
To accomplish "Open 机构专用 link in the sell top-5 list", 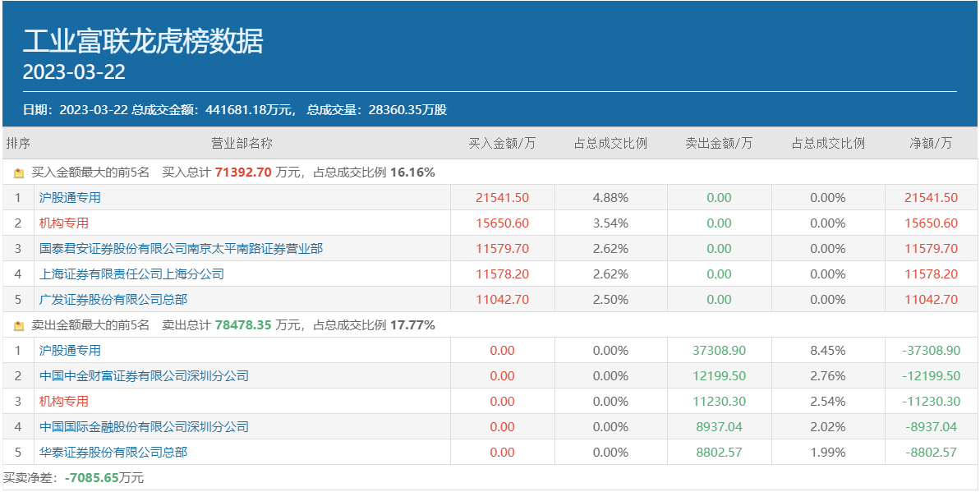I will (x=64, y=402).
